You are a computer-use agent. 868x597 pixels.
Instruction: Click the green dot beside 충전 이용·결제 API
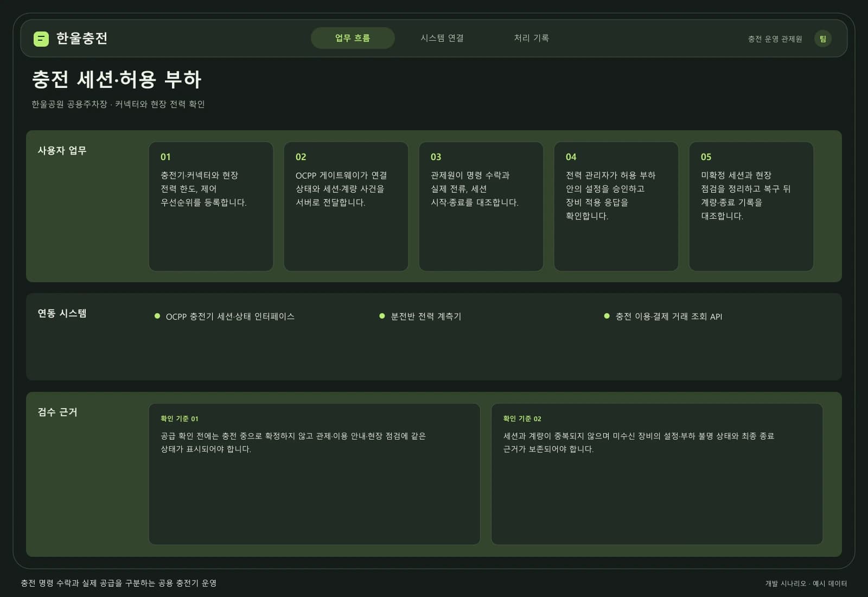pyautogui.click(x=607, y=316)
